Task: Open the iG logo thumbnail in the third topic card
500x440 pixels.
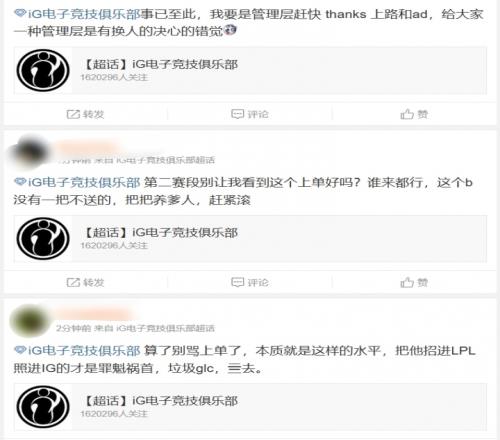Action: pyautogui.click(x=43, y=407)
